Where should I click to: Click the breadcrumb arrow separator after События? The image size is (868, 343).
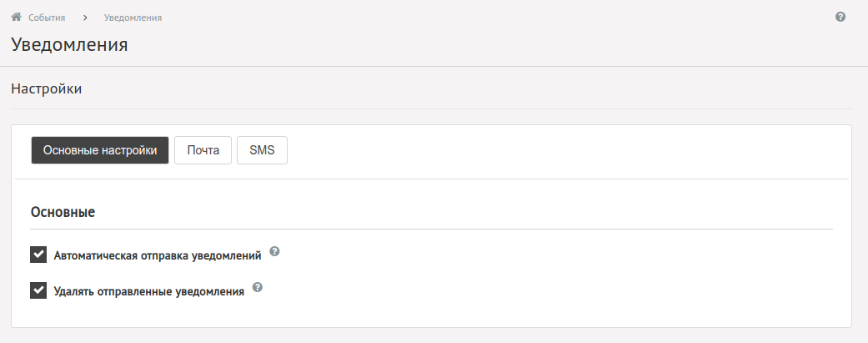pyautogui.click(x=85, y=18)
